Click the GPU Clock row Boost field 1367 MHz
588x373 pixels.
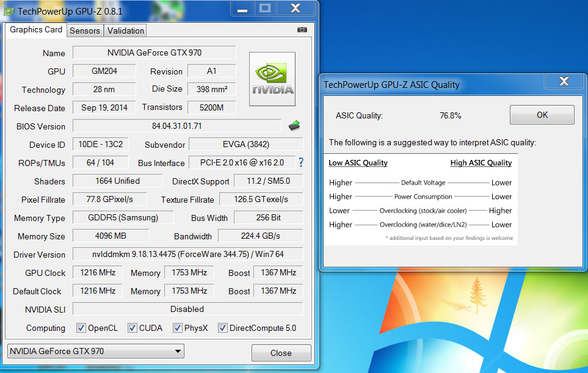278,273
